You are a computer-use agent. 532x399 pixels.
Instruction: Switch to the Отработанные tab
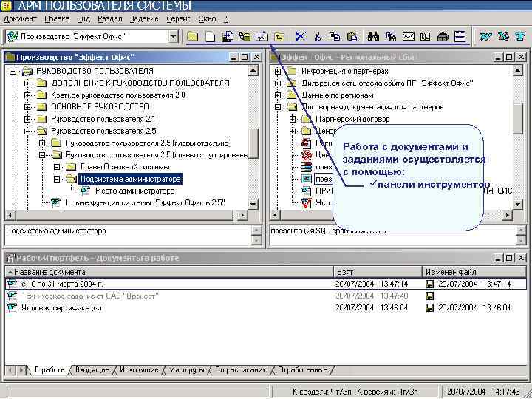303,370
